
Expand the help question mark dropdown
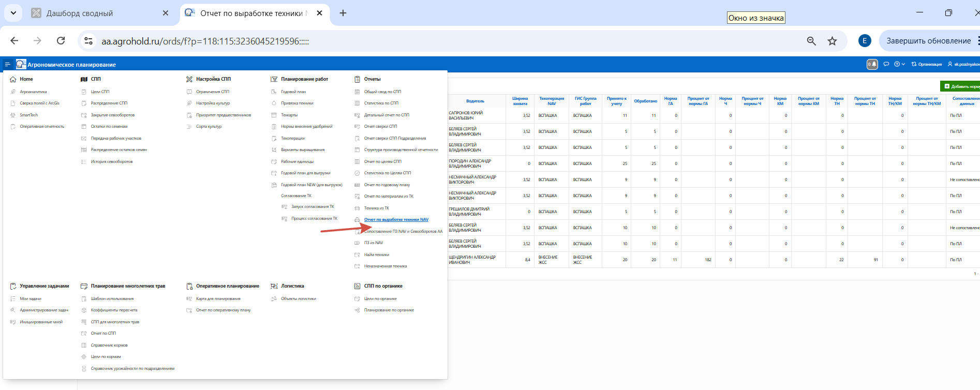pos(899,65)
